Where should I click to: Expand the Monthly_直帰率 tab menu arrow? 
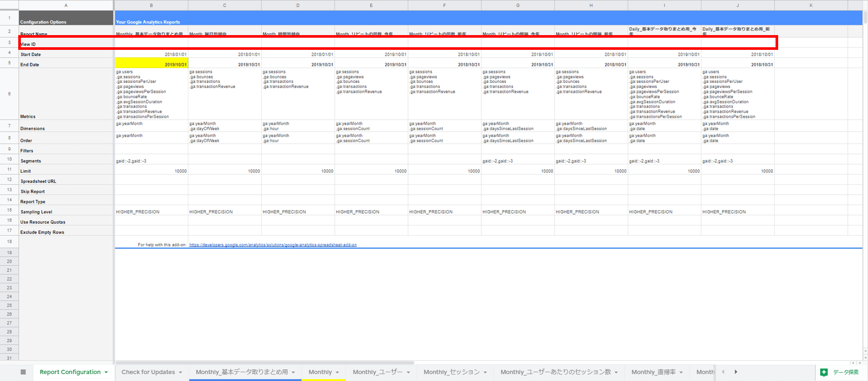[681, 372]
